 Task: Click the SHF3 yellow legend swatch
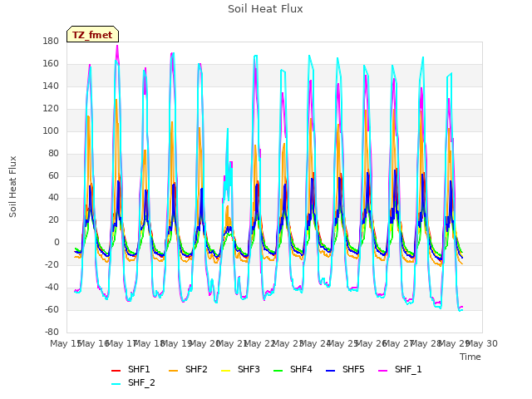point(225,371)
